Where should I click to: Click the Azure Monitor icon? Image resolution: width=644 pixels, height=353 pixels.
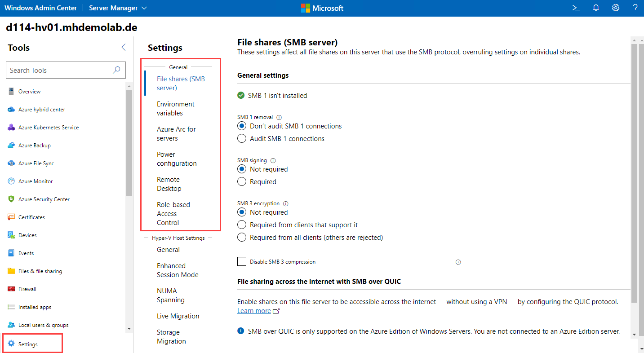pyautogui.click(x=11, y=181)
